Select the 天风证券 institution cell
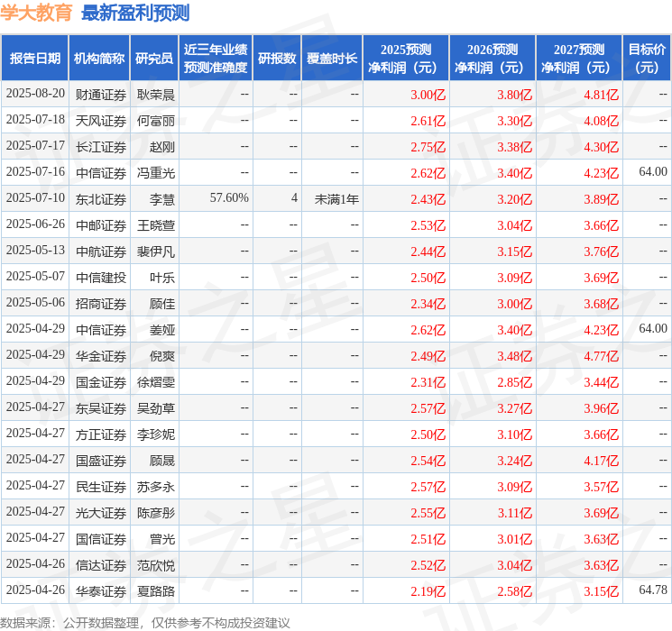Viewport: 672px width, 631px height. coord(101,121)
